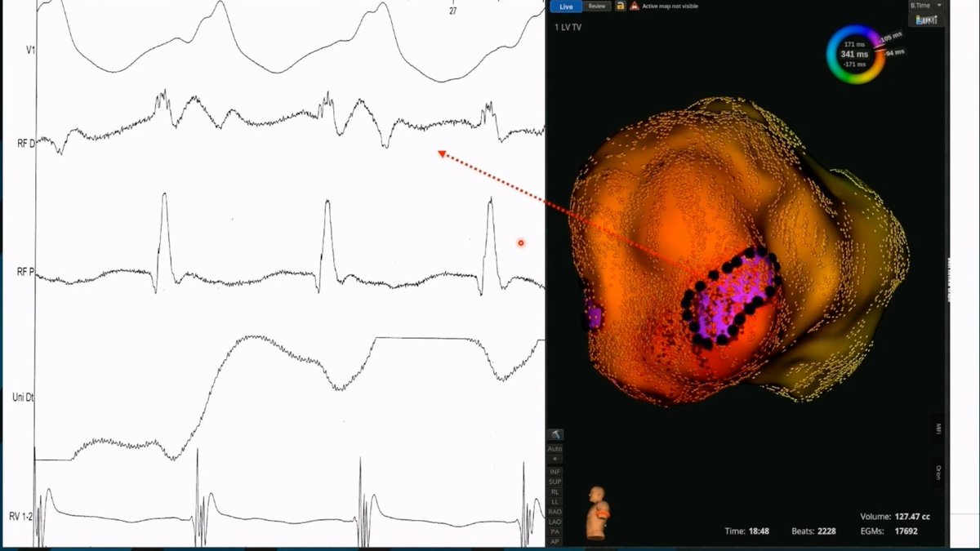Enable Auto view orientation
Image resolution: width=980 pixels, height=551 pixels.
[555, 448]
